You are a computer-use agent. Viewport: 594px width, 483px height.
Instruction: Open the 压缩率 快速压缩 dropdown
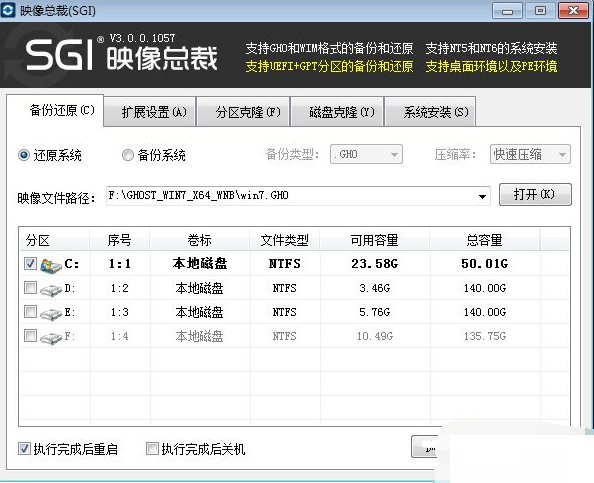point(530,154)
